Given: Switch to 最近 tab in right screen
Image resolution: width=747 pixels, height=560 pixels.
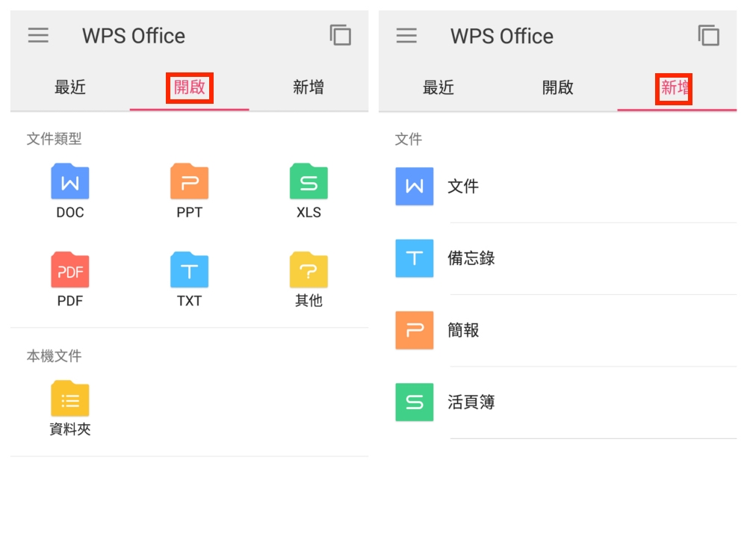Looking at the screenshot, I should click(x=438, y=87).
